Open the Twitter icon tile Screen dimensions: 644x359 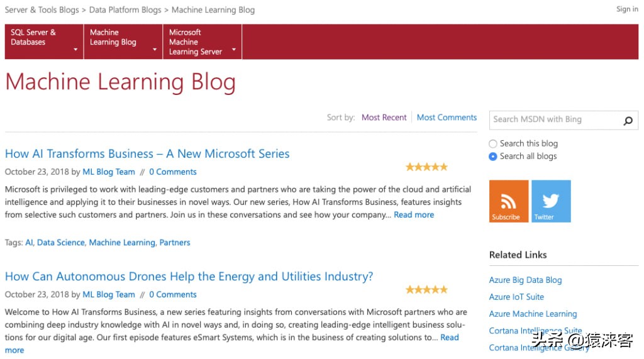(551, 201)
